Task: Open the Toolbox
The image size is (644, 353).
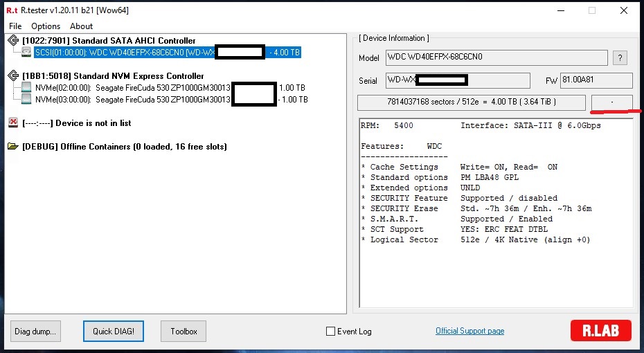Action: tap(184, 332)
